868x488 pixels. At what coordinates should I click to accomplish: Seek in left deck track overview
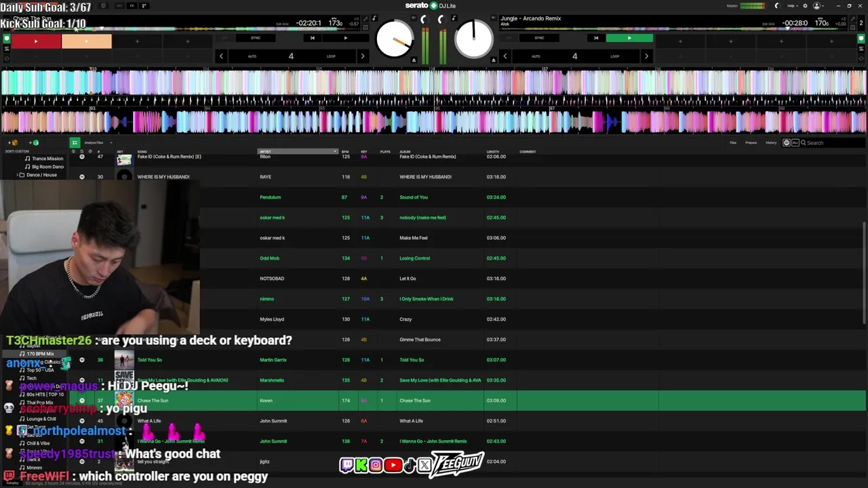(x=183, y=28)
